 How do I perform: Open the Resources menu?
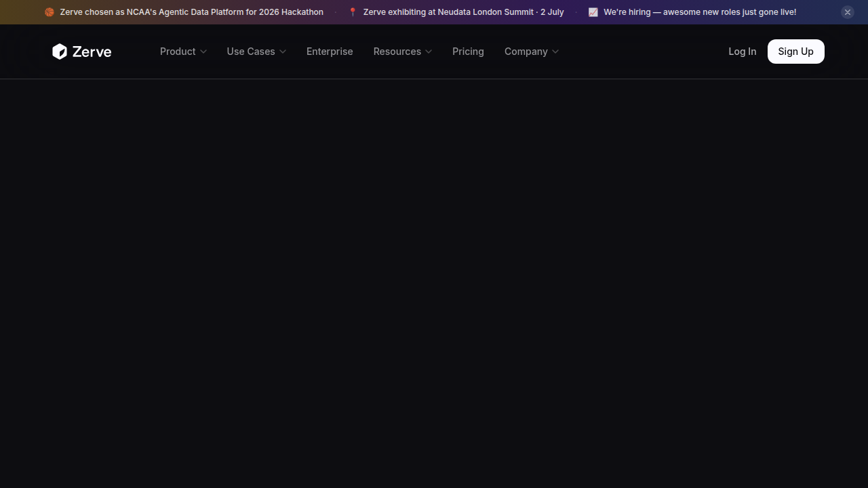tap(403, 52)
